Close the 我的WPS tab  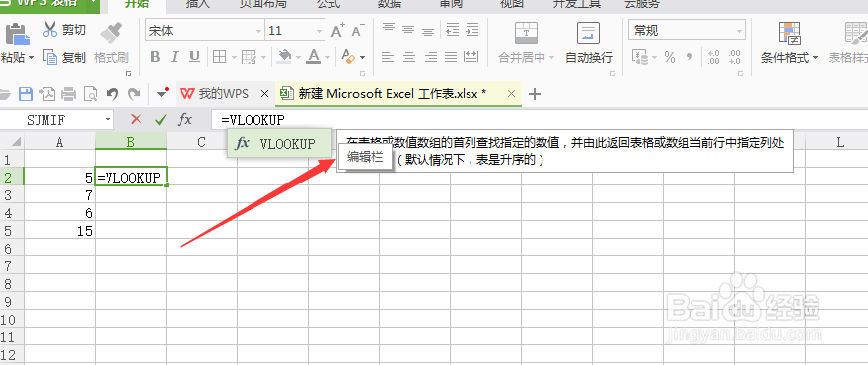coord(264,94)
